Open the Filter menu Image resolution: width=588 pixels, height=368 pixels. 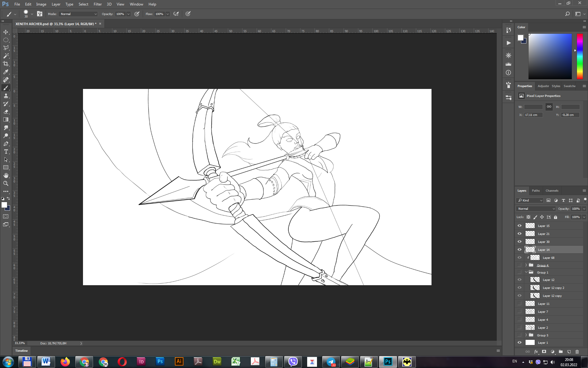[x=97, y=4]
